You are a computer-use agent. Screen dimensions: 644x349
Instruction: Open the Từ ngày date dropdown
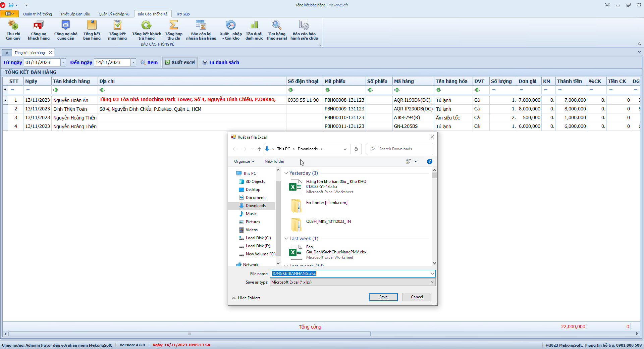[63, 62]
